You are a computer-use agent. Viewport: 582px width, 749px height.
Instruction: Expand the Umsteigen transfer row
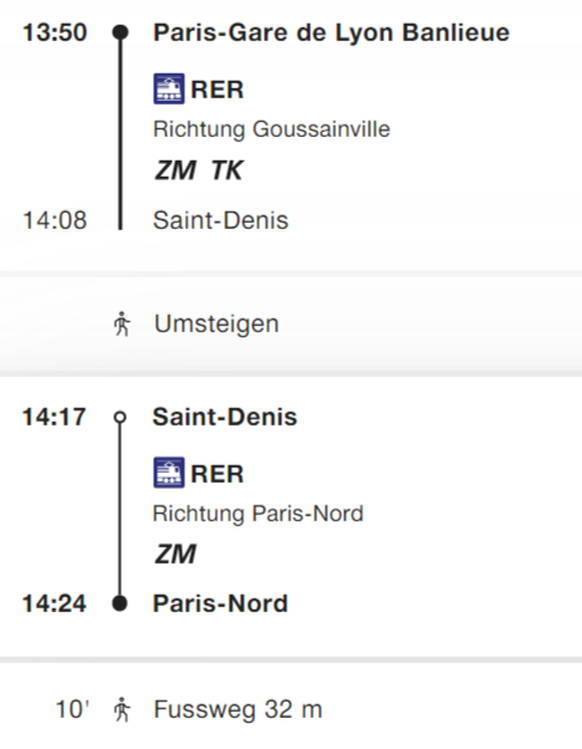(291, 324)
